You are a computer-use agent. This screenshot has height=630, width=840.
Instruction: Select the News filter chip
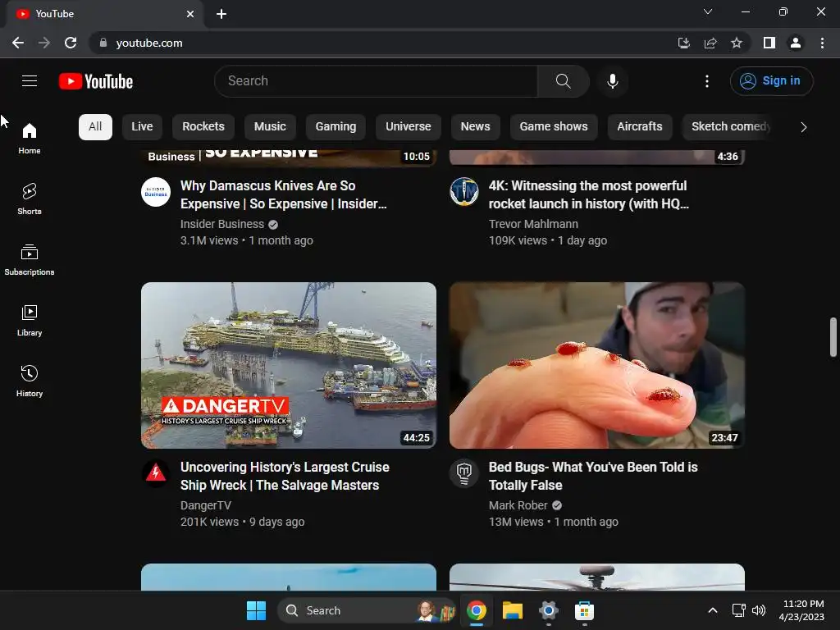point(475,127)
